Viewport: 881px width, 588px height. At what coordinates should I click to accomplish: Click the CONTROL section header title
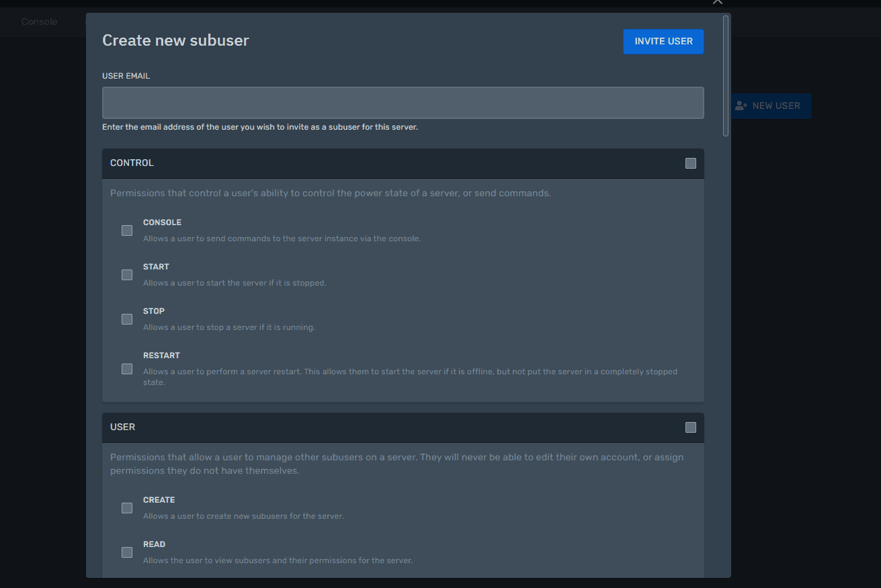click(x=132, y=163)
